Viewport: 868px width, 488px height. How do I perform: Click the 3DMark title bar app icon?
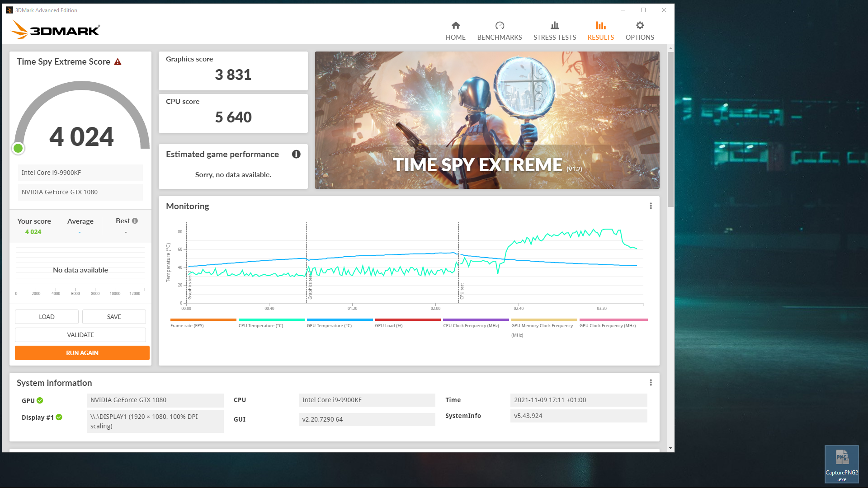click(9, 10)
